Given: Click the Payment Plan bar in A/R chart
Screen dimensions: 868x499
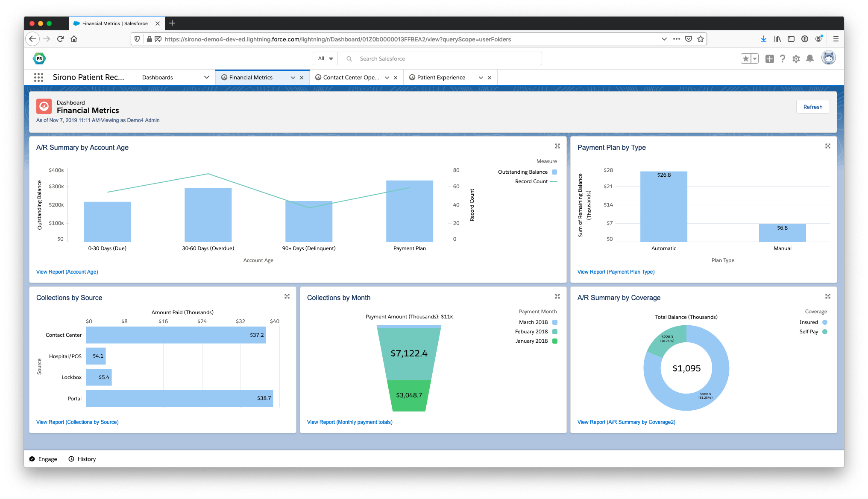Looking at the screenshot, I should click(x=409, y=211).
